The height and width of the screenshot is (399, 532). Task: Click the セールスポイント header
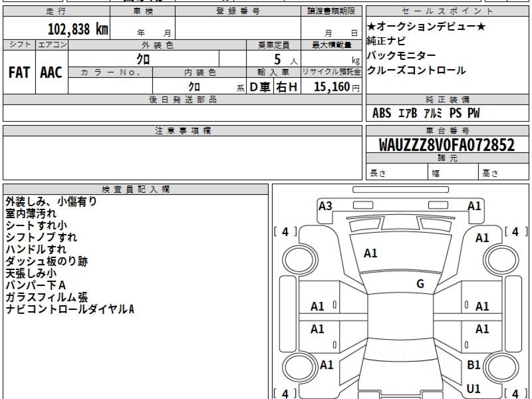tap(447, 12)
